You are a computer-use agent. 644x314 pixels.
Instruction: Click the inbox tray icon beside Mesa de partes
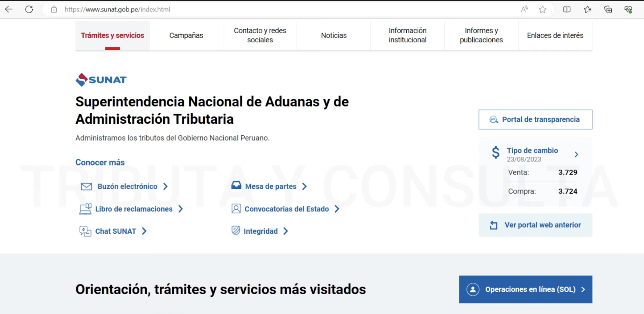[x=236, y=185]
